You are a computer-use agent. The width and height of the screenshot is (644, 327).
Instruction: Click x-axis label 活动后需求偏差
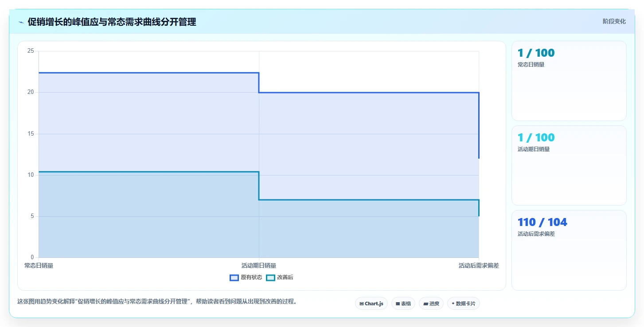pos(479,265)
